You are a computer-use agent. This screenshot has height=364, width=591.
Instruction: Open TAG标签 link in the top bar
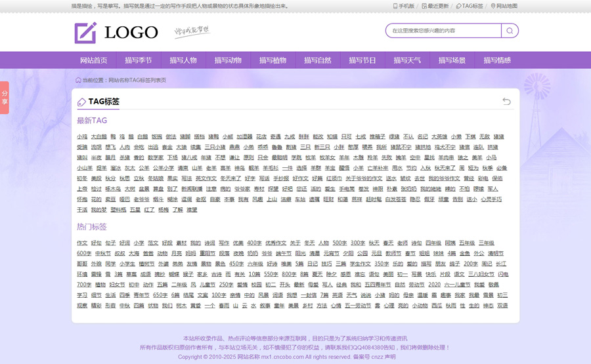coord(469,6)
